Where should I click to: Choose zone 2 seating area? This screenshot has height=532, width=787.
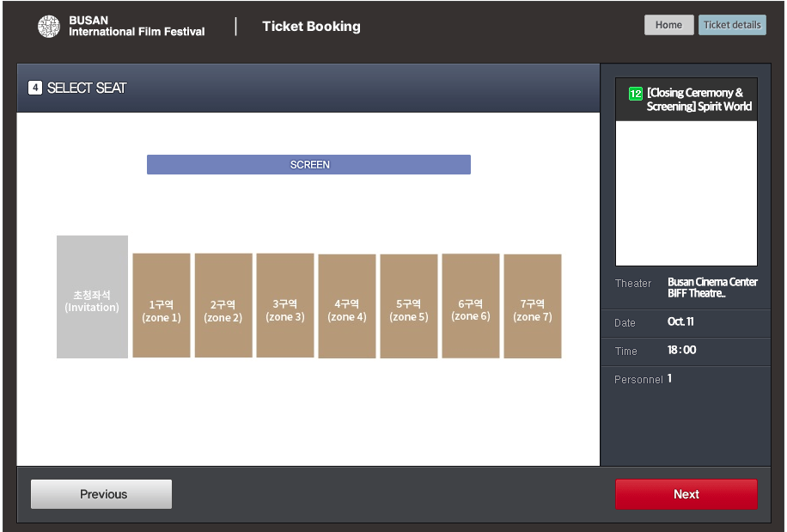[223, 305]
